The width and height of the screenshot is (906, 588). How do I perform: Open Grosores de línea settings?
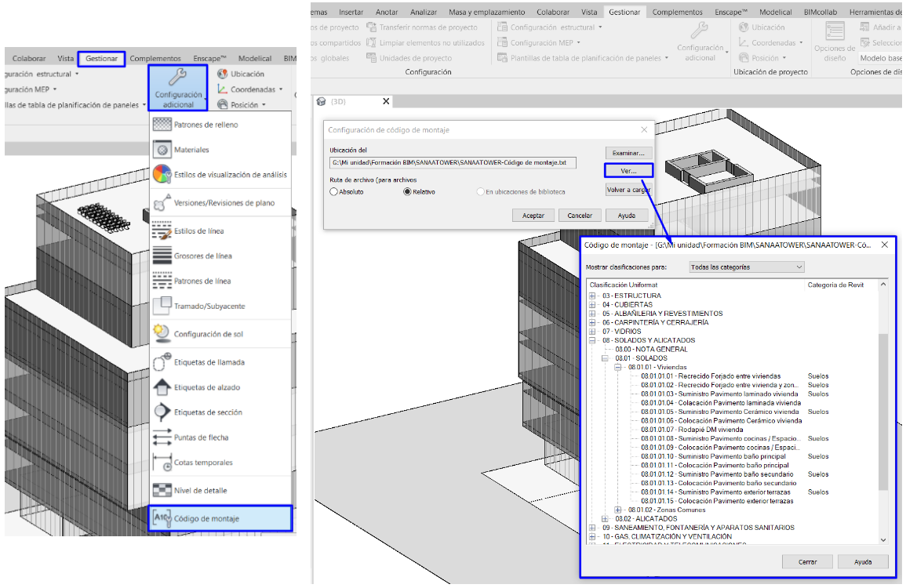pos(192,256)
